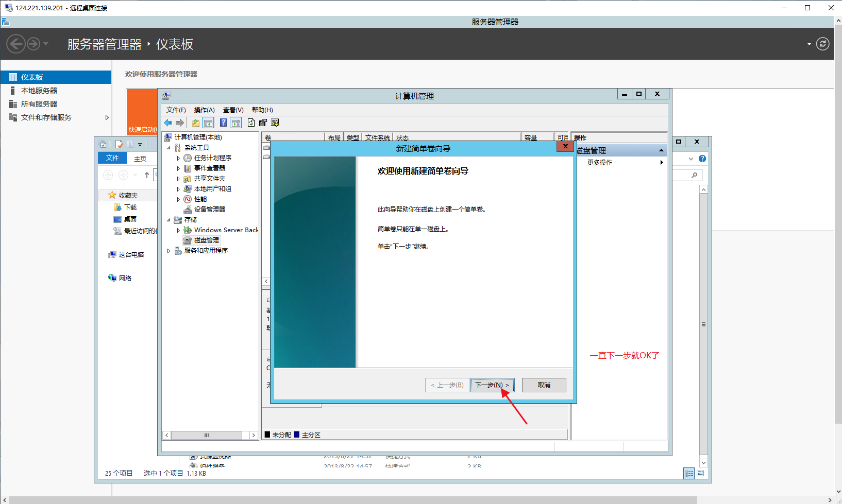842x504 pixels.
Task: Open the 操作(A) menu
Action: (204, 110)
